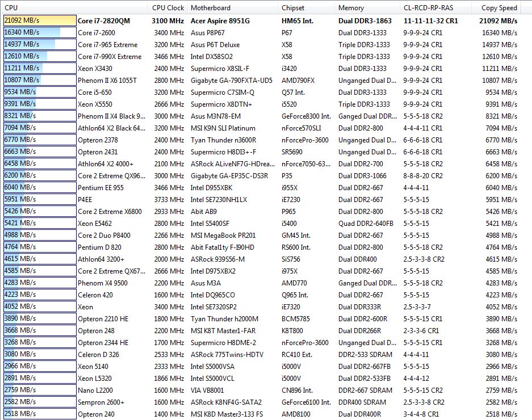
Task: Click the Quad DDR2-640FB memory cell
Action: coord(366,223)
